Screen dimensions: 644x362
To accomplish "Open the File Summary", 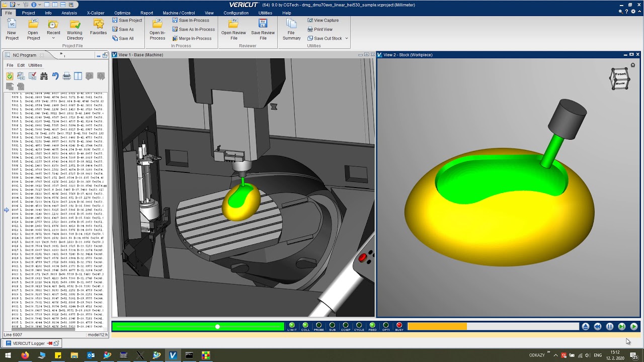I will (291, 30).
